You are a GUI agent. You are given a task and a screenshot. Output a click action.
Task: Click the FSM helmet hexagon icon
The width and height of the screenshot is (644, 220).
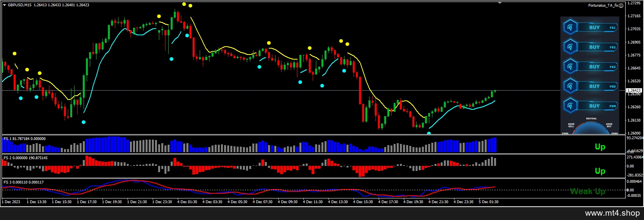pos(570,106)
